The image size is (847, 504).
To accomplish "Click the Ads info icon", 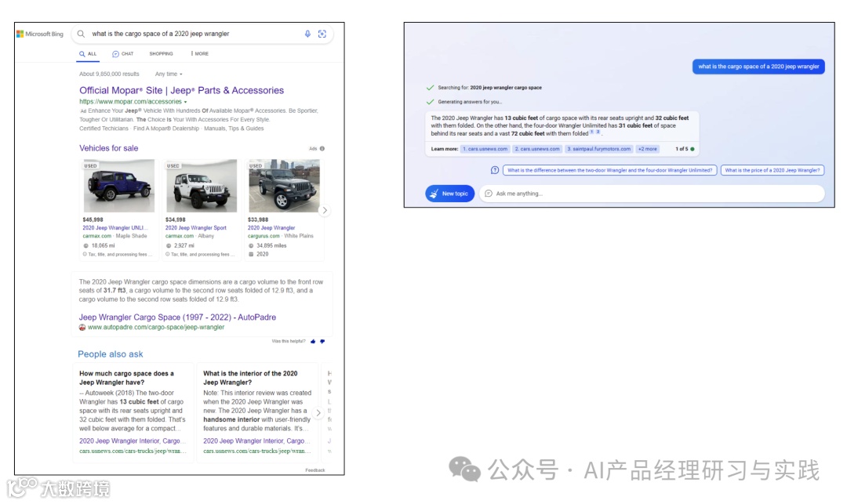I will (322, 148).
